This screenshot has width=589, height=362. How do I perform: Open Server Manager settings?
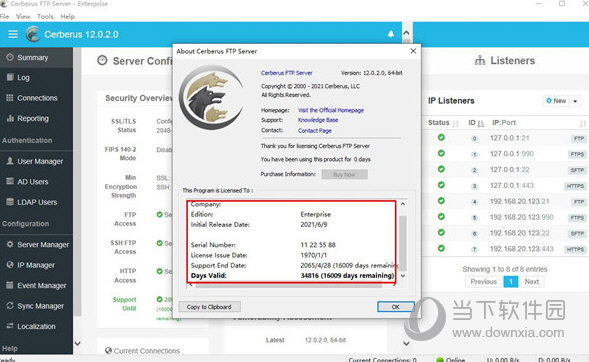(x=36, y=244)
